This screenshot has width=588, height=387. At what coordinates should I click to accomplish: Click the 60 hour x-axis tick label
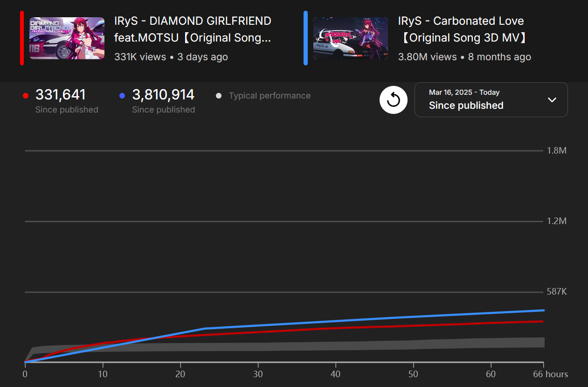pos(491,374)
